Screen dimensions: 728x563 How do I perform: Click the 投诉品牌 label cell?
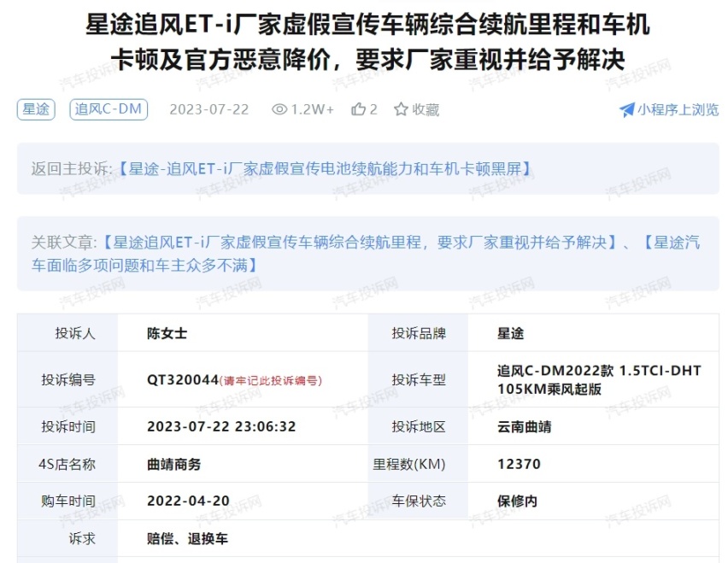pos(419,333)
